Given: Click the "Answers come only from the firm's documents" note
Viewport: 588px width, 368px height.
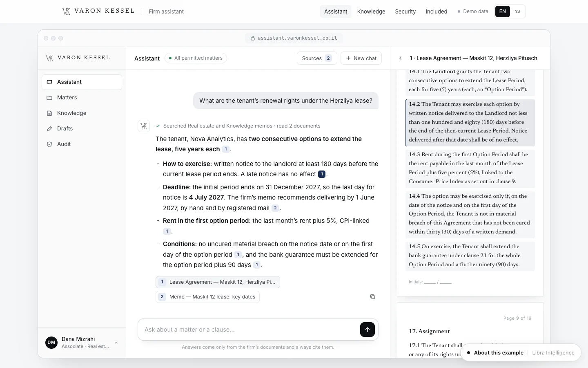Looking at the screenshot, I should 258,347.
